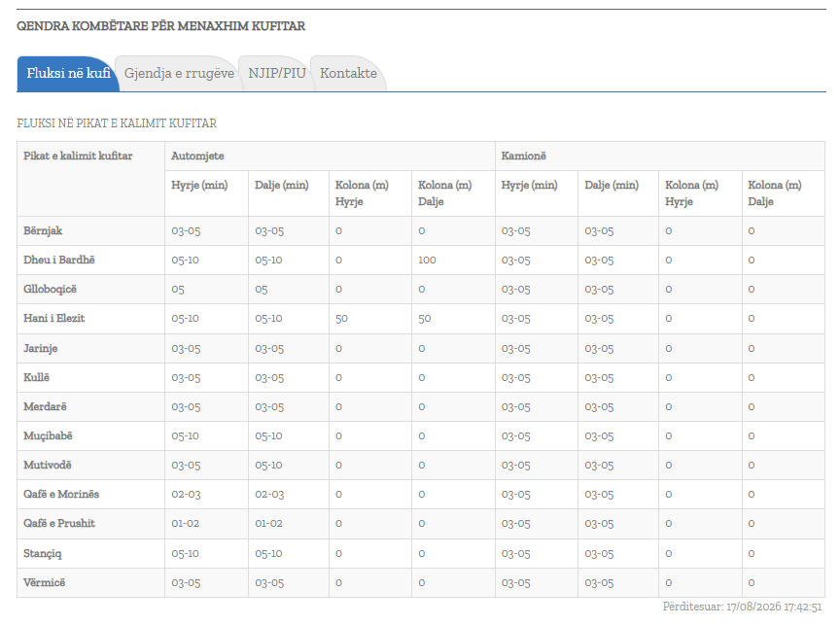Select the Merdarë row label
The image size is (840, 625).
coord(45,406)
